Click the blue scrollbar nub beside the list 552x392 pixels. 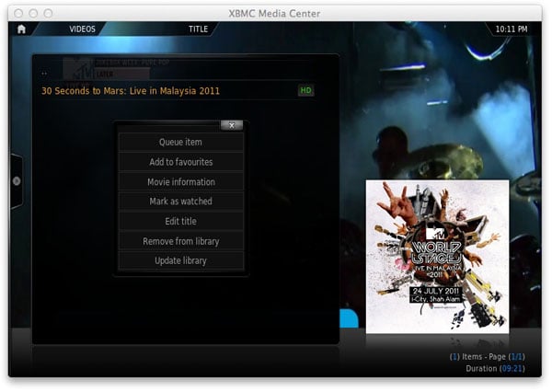[349, 318]
